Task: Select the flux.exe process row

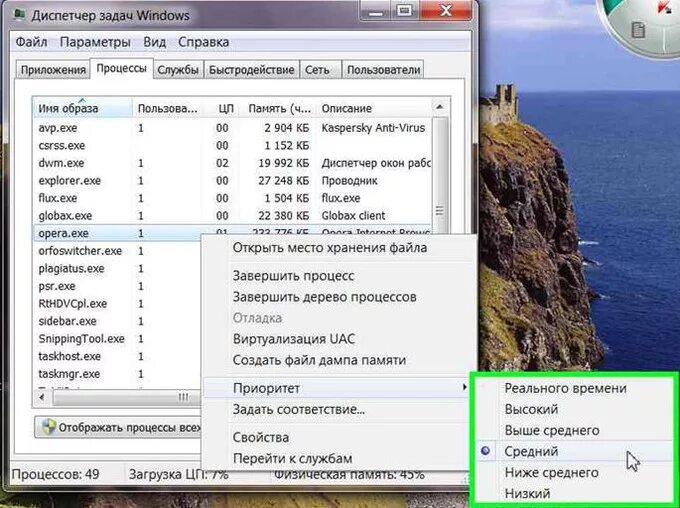Action: point(232,198)
